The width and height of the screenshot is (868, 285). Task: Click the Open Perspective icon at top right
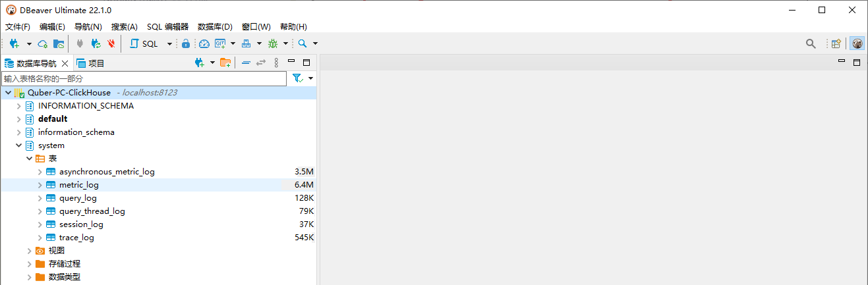click(836, 43)
